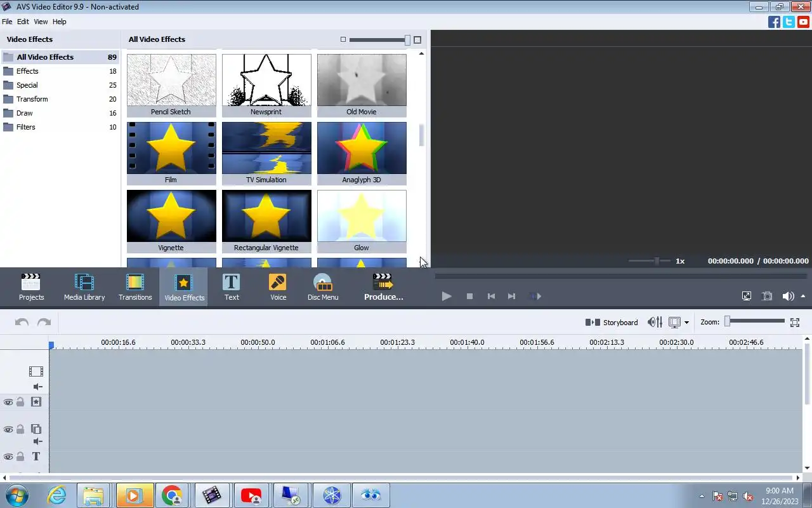Open the Media Library
Viewport: 812px width, 508px height.
tap(84, 287)
